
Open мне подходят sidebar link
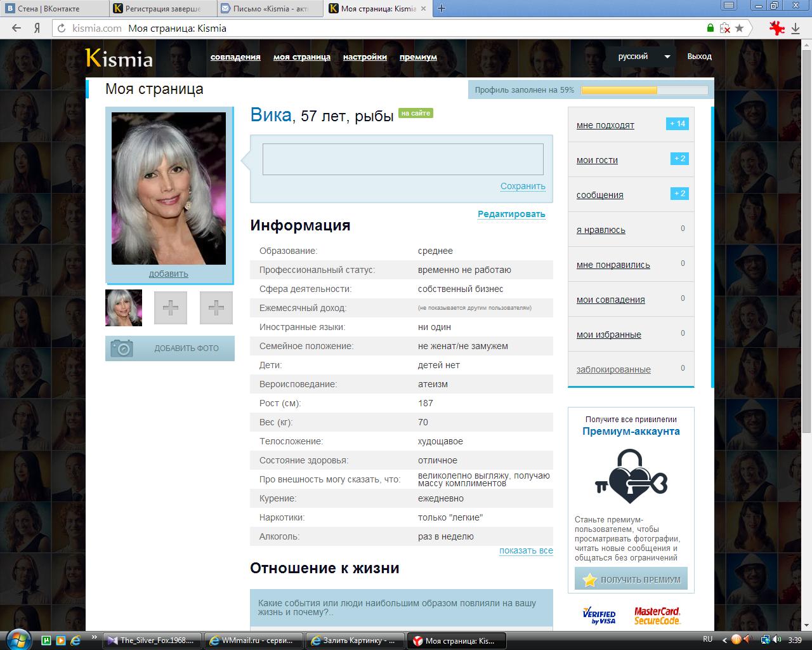pos(605,125)
